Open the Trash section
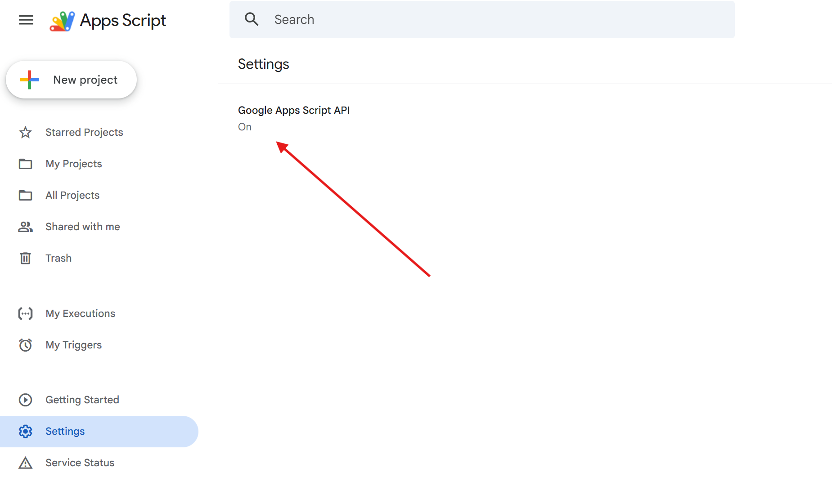The image size is (832, 504). click(58, 258)
